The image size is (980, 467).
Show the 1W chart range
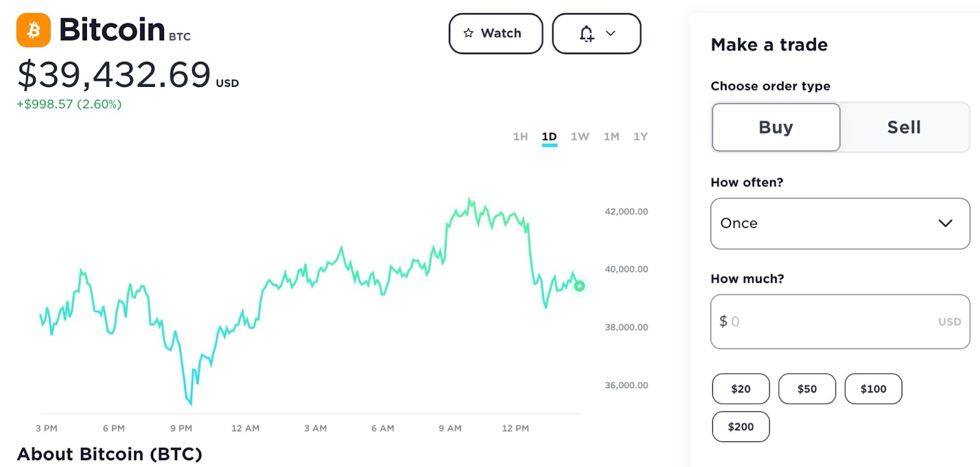coord(579,136)
